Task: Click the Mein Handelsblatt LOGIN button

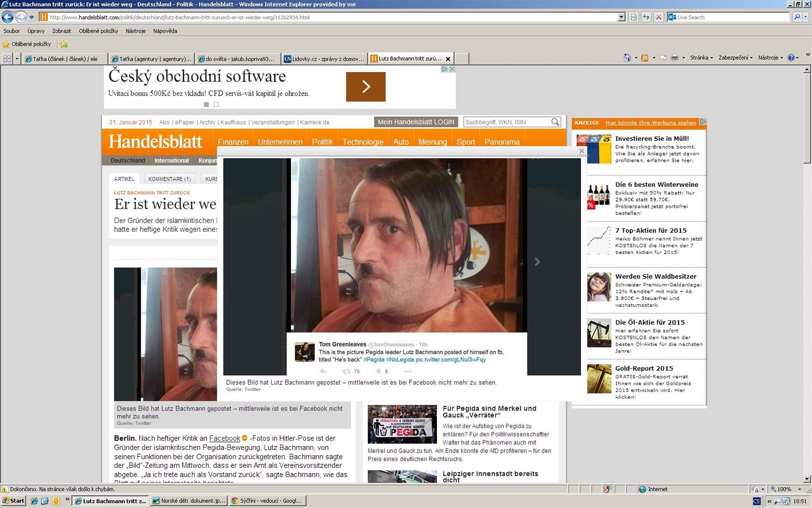Action: 416,122
